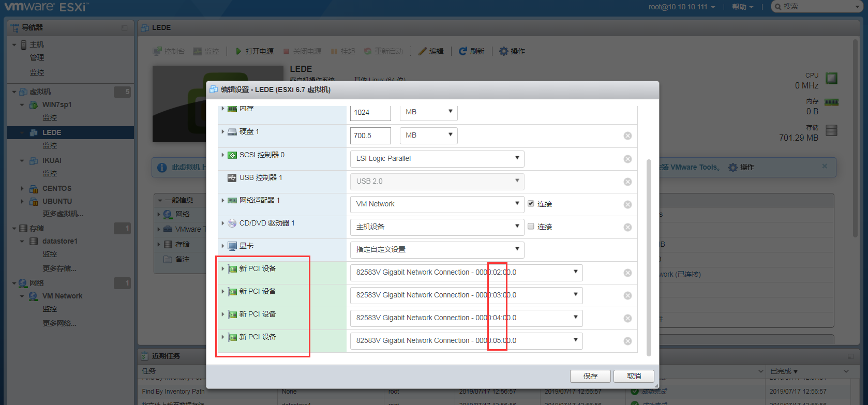This screenshot has height=405, width=868.
Task: Expand the CENTOS tree node
Action: click(x=22, y=188)
